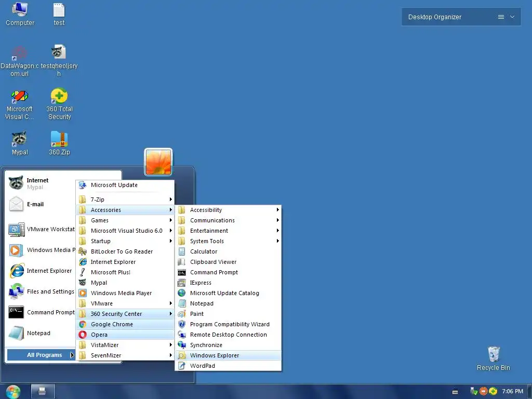532x399 pixels.
Task: Select the 360 Zip desktop icon
Action: [x=59, y=143]
